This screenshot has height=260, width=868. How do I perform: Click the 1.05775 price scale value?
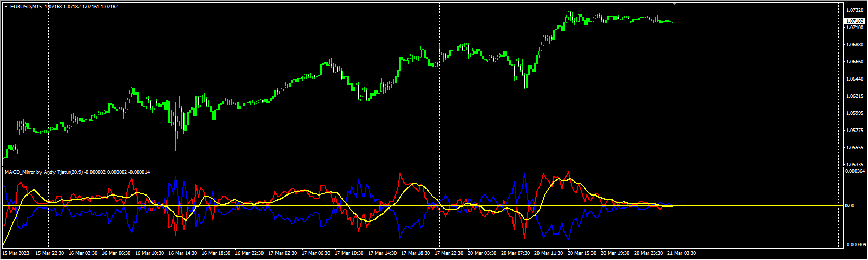[854, 131]
